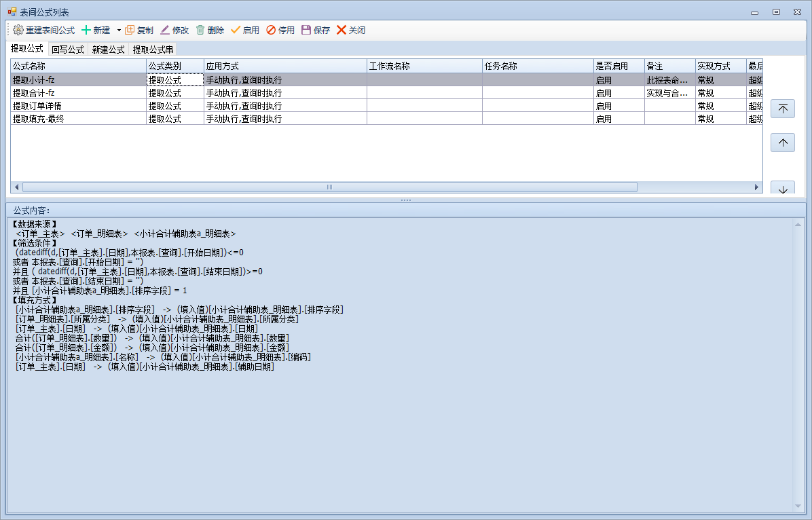812x520 pixels.
Task: Click the 删除 trash icon
Action: [x=200, y=30]
